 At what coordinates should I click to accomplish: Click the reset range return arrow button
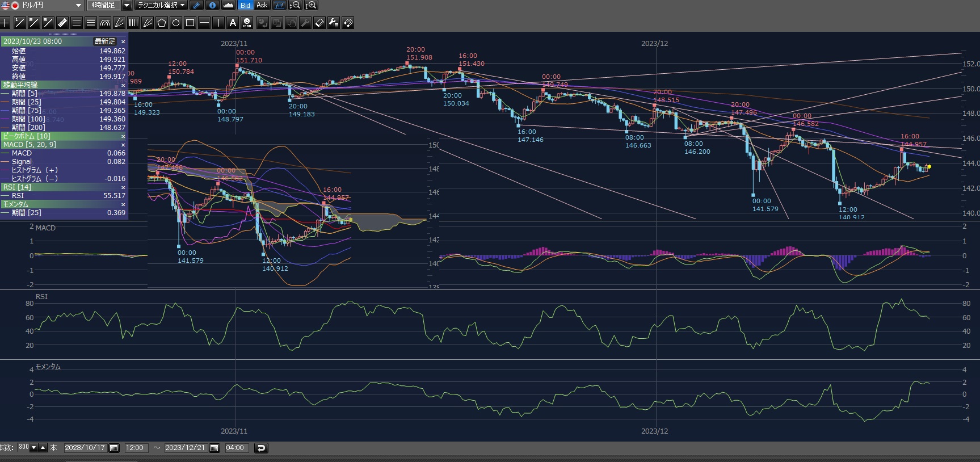[261, 448]
